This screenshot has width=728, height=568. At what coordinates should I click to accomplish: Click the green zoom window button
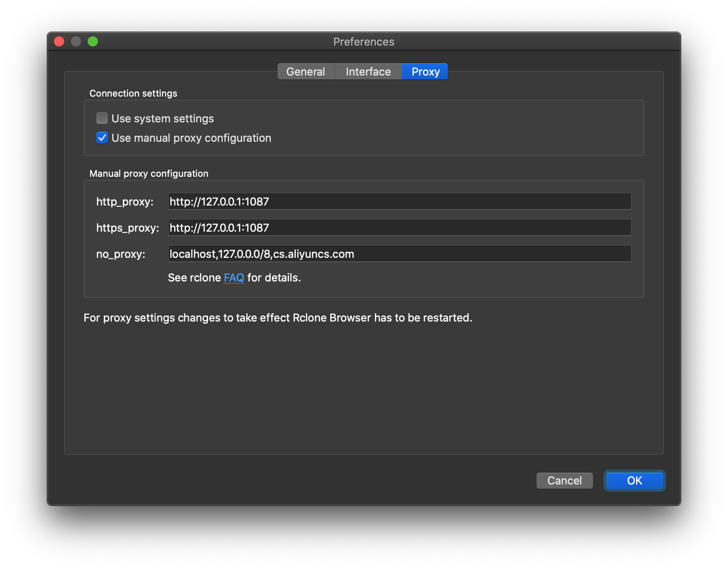[93, 41]
